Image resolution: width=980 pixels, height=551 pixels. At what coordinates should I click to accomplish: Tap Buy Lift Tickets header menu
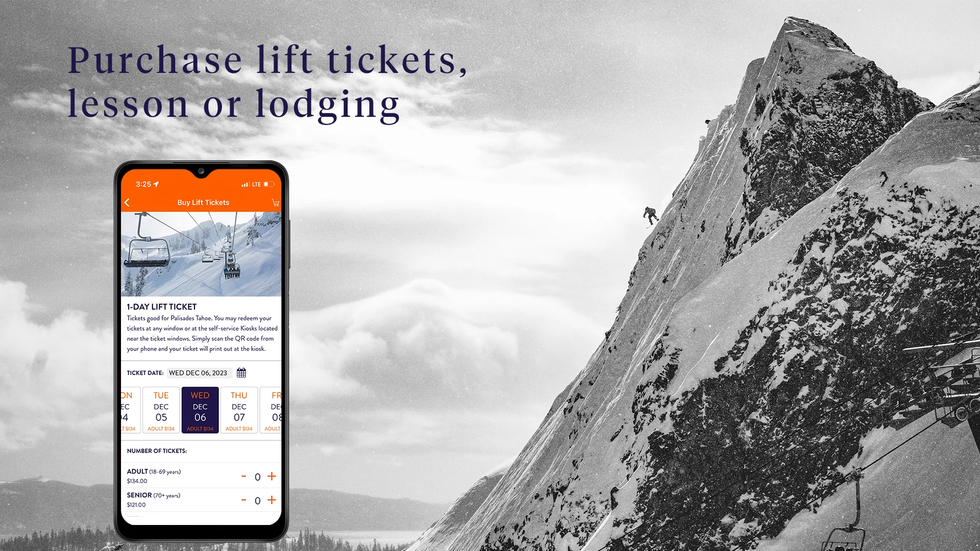point(202,202)
